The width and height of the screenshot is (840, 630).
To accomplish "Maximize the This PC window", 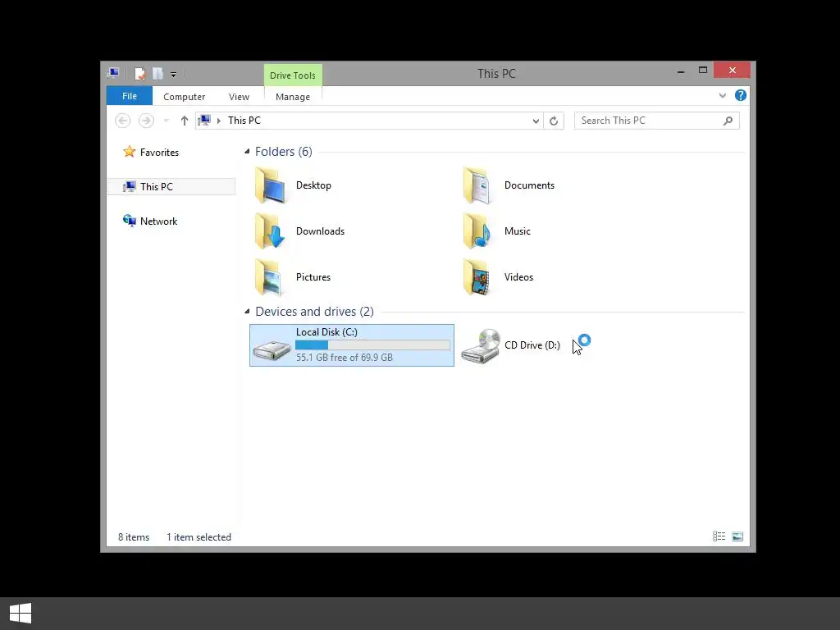I will (703, 71).
